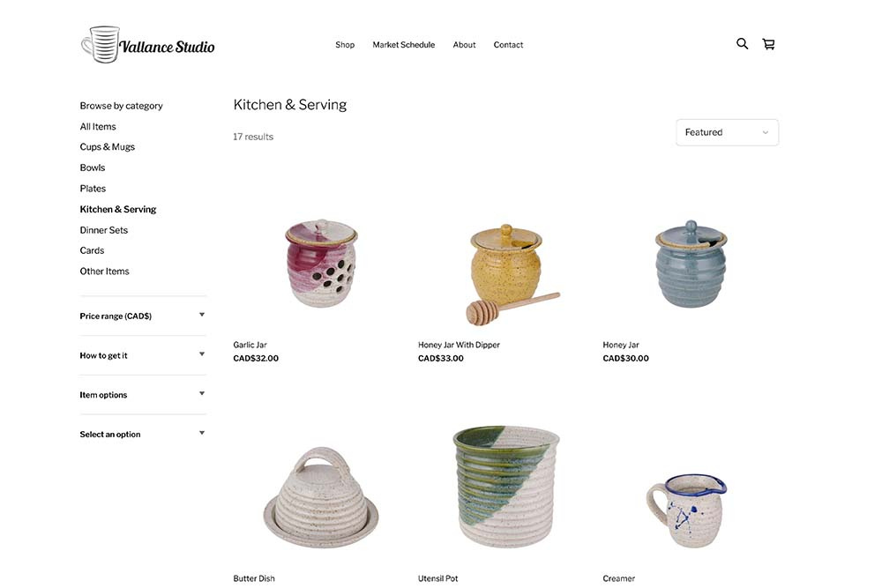This screenshot has height=588, width=882.
Task: Browse the Cups & Mugs category
Action: 108,146
